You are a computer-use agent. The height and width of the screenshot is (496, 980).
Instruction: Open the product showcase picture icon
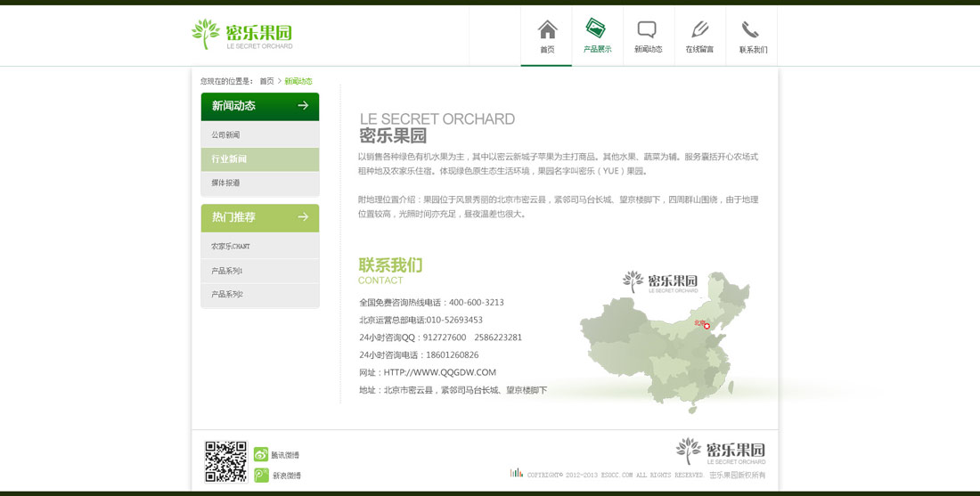tap(596, 28)
